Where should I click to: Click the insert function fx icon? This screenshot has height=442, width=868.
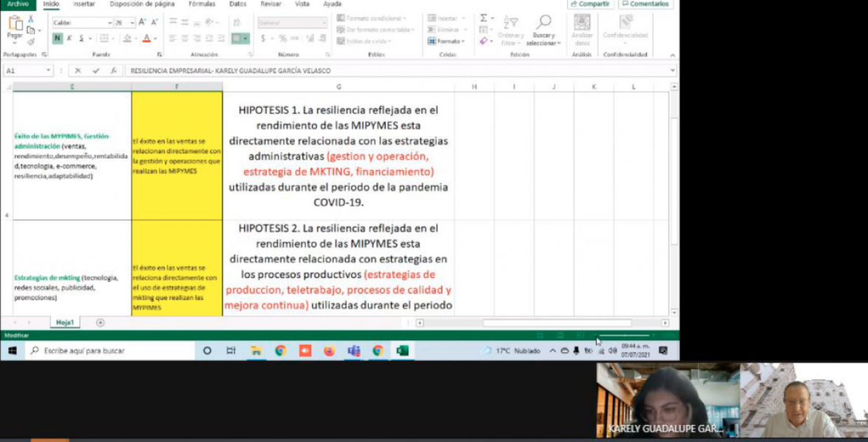pyautogui.click(x=114, y=71)
